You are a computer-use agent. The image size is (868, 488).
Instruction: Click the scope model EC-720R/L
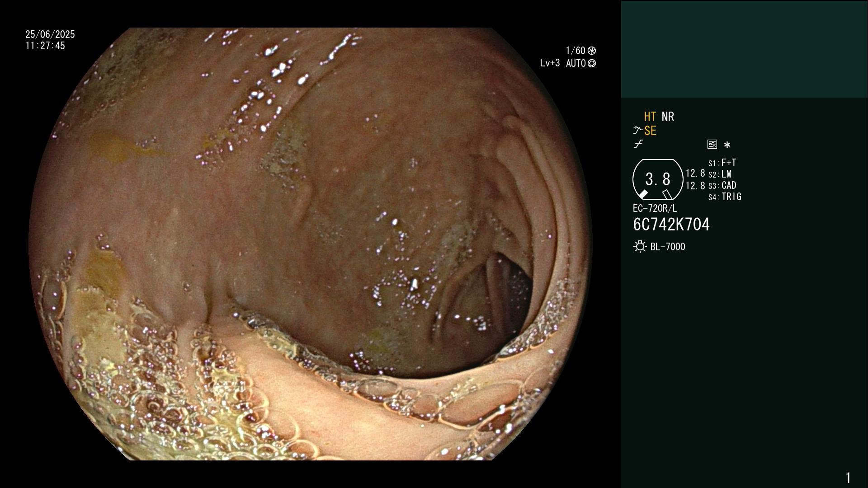(655, 208)
